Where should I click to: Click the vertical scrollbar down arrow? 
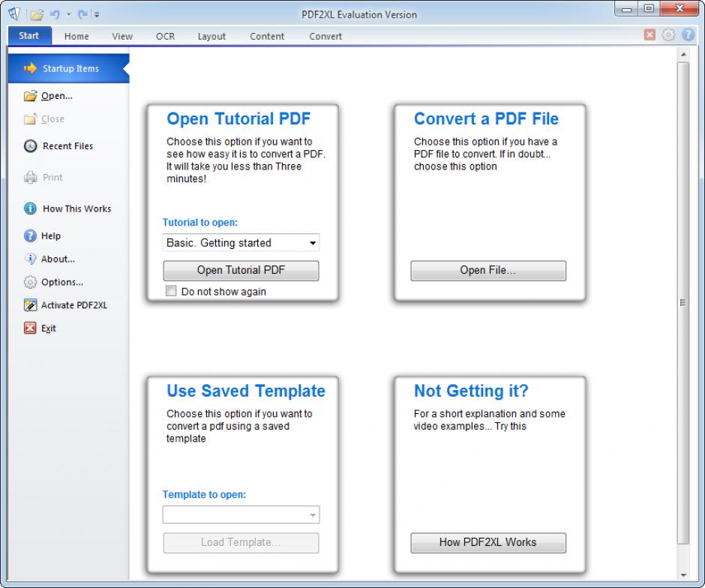(x=682, y=574)
